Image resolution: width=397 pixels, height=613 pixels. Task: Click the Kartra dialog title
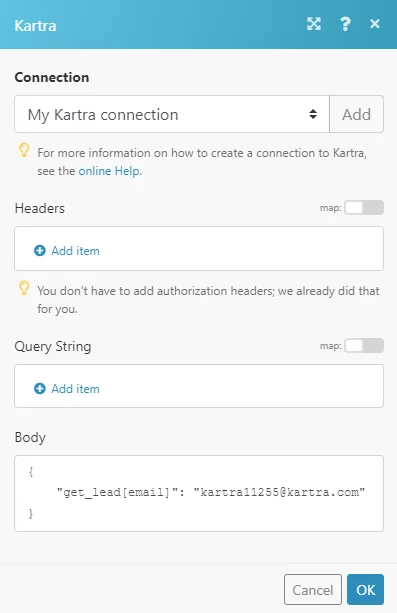[x=35, y=26]
